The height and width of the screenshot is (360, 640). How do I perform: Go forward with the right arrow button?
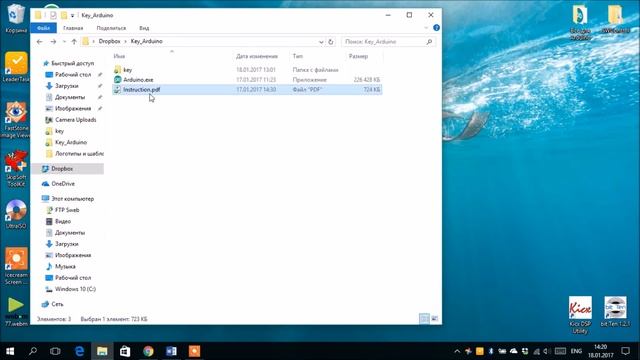53,42
